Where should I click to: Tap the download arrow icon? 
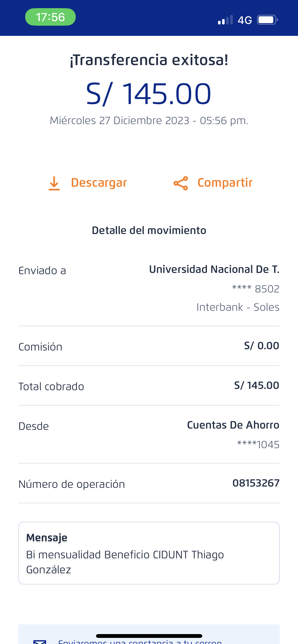54,183
